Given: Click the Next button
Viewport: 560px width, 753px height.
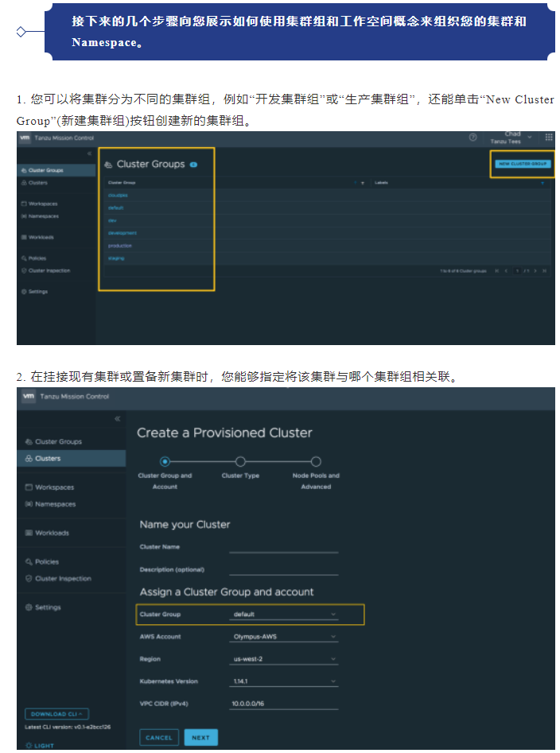Looking at the screenshot, I should pos(200,738).
